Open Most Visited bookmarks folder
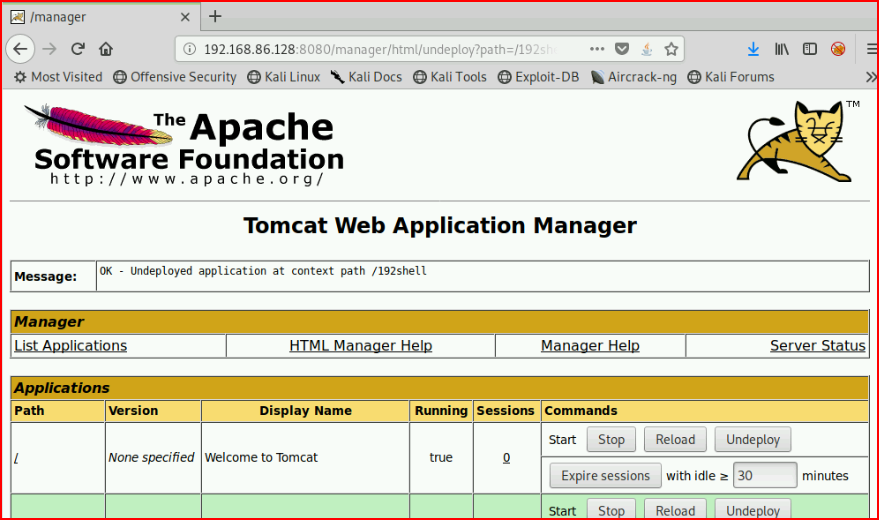This screenshot has width=879, height=520. (x=58, y=77)
